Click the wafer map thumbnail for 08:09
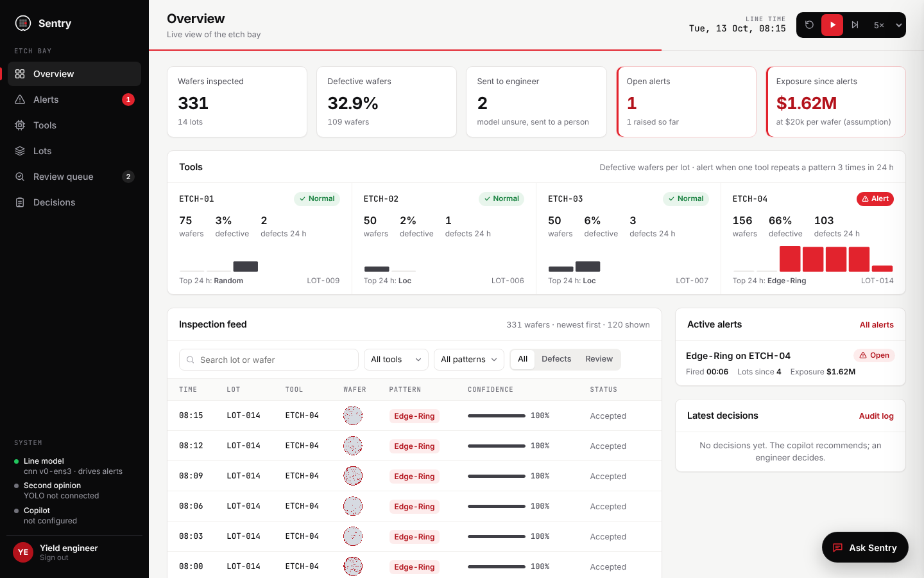Image resolution: width=924 pixels, height=578 pixels. tap(353, 476)
